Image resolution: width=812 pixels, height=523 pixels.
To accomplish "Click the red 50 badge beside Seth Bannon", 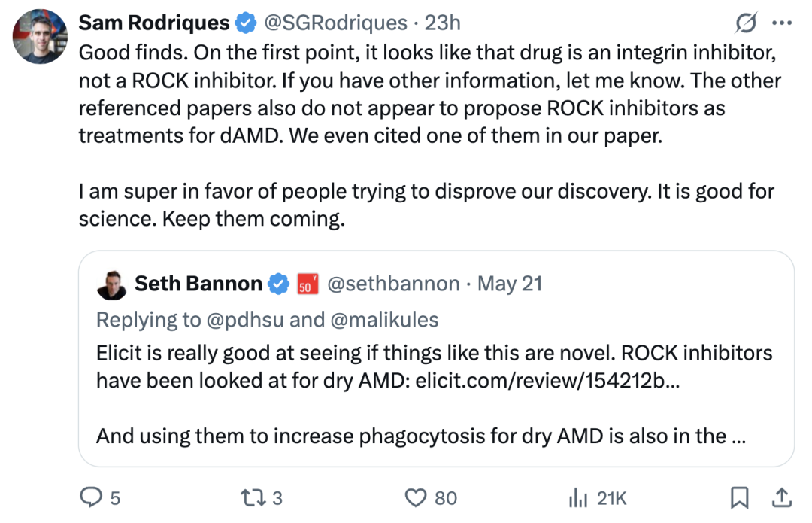I will pyautogui.click(x=307, y=284).
